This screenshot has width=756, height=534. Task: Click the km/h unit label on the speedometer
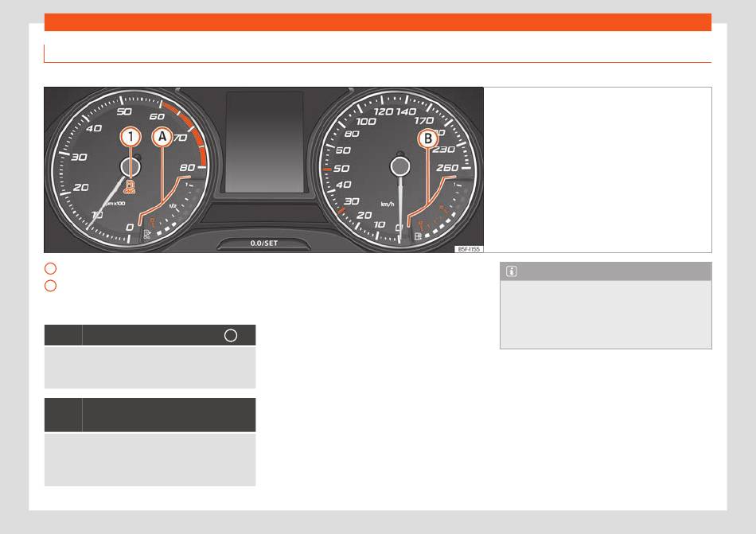click(388, 204)
